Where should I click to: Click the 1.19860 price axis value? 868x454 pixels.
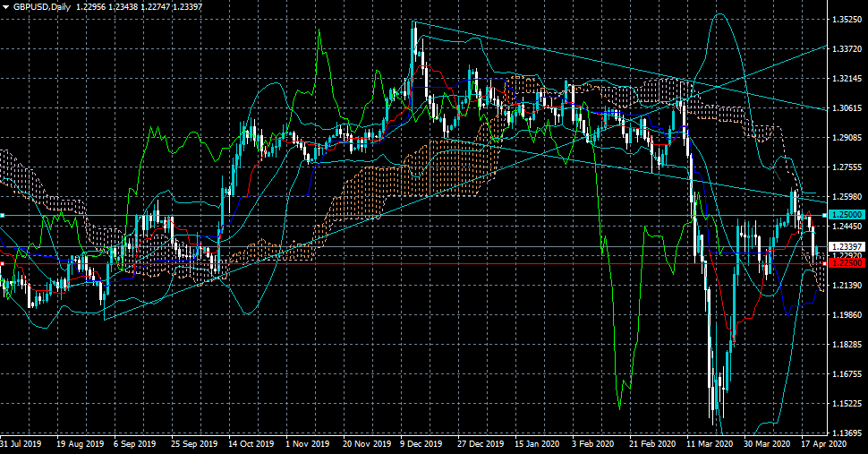(847, 314)
